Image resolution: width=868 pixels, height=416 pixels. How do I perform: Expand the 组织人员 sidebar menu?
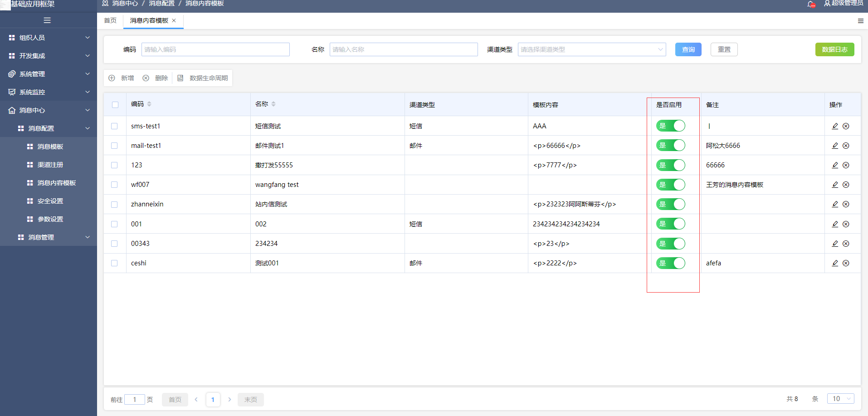click(x=49, y=38)
